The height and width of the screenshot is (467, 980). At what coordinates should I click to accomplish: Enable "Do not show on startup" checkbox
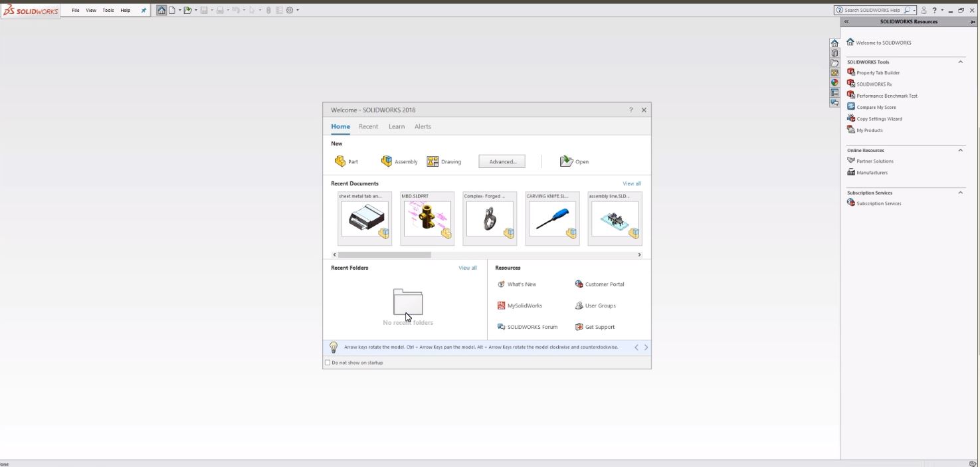[x=328, y=363]
